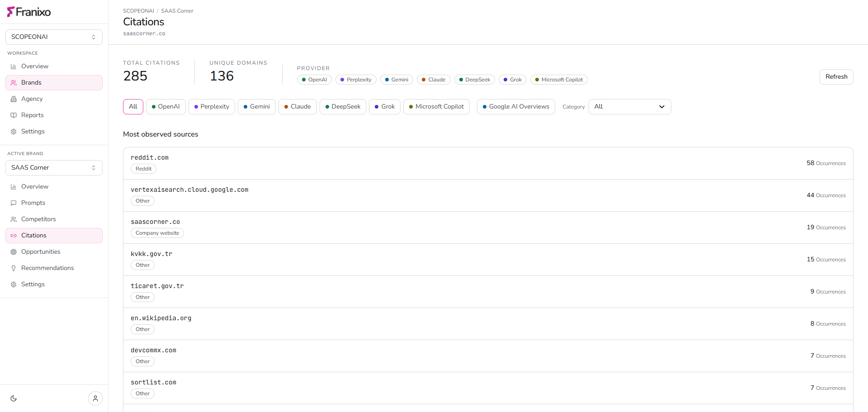Open the vertexaisearch.cloud.google.com source row
The image size is (868, 412).
488,195
